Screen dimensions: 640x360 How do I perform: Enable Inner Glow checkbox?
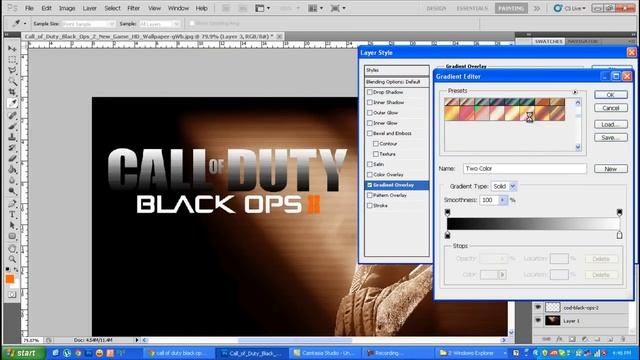370,123
